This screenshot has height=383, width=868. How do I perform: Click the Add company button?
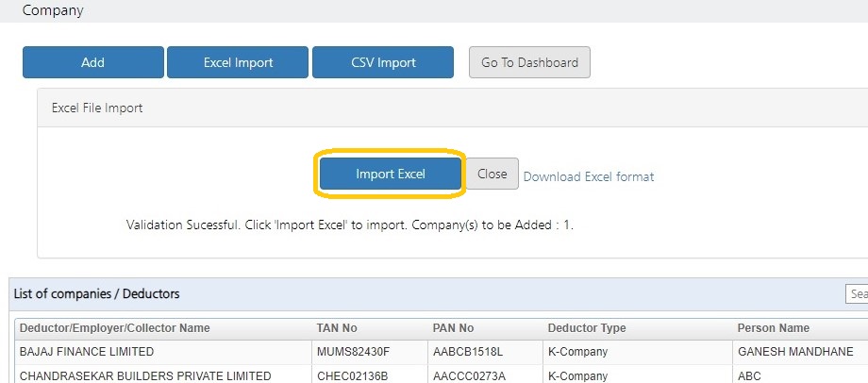click(x=93, y=62)
